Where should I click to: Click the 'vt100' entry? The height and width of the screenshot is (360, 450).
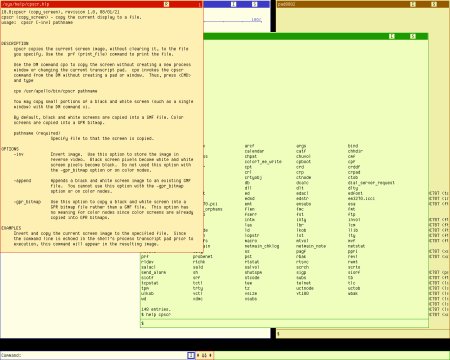coord(302,293)
